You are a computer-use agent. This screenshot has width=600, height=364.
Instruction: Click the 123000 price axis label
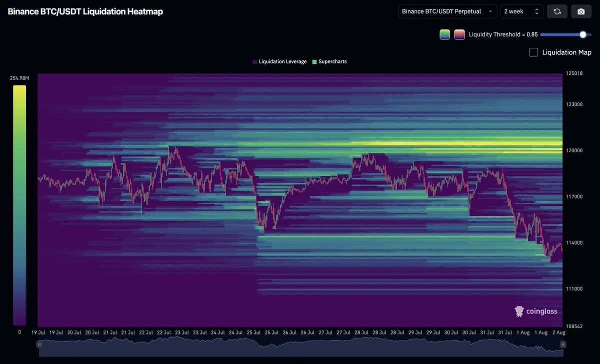[x=574, y=104]
